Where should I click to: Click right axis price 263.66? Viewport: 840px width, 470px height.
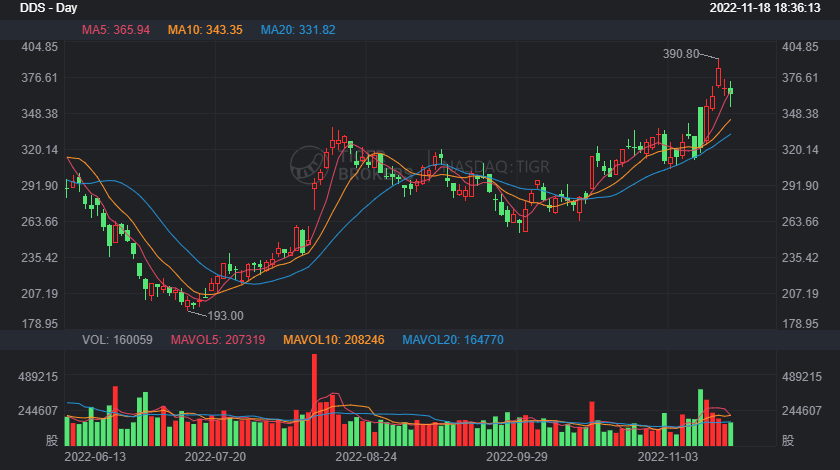click(x=800, y=221)
